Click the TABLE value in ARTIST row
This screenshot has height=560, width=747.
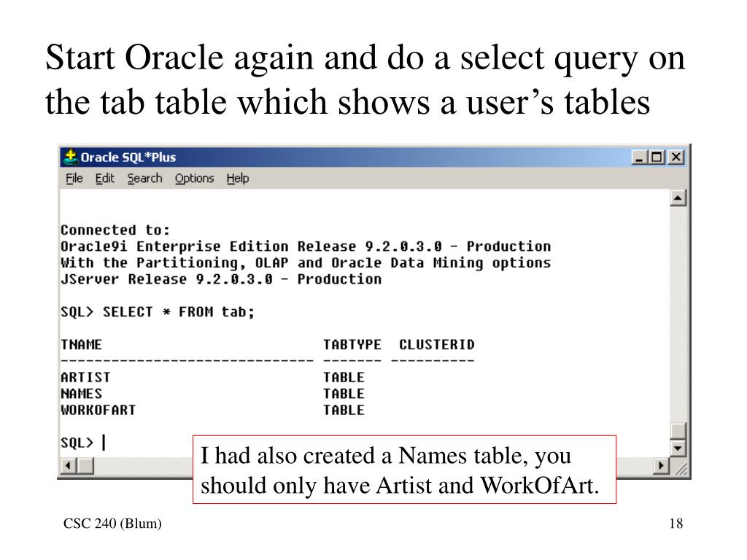(x=344, y=378)
